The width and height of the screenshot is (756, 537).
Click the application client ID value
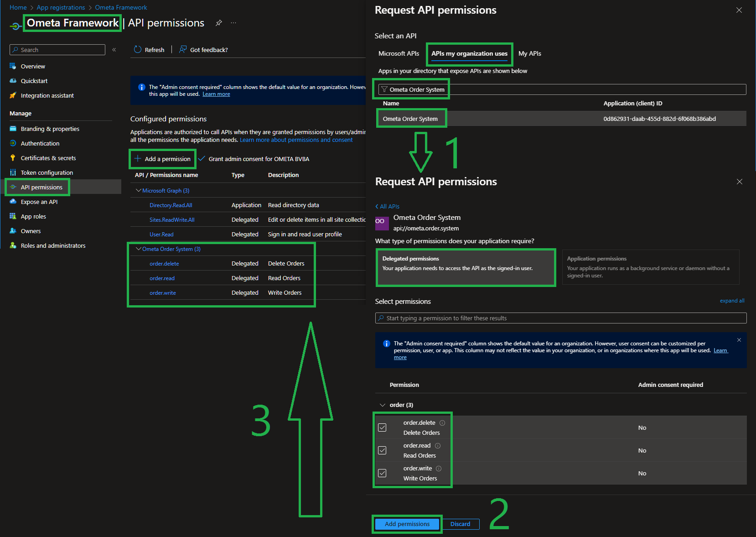(660, 119)
